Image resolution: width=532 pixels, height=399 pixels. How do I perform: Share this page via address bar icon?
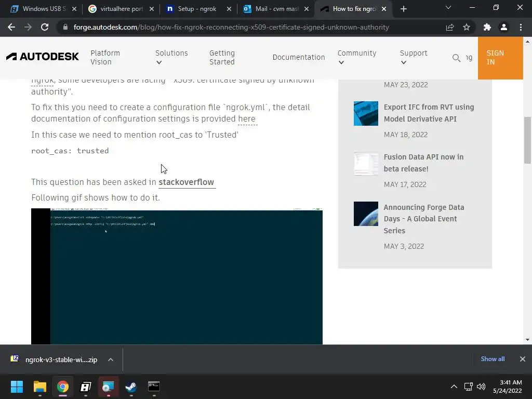tap(450, 27)
